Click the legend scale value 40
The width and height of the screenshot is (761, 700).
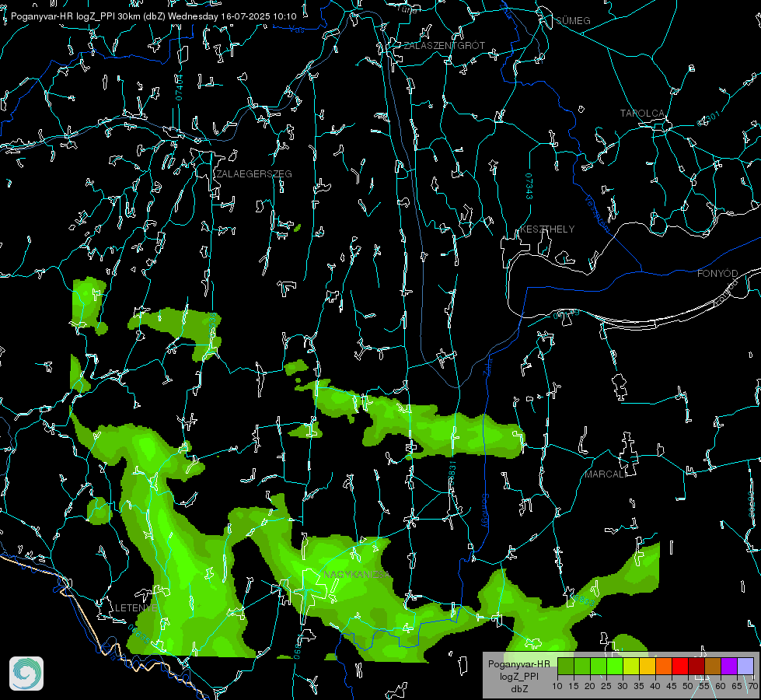(x=655, y=687)
